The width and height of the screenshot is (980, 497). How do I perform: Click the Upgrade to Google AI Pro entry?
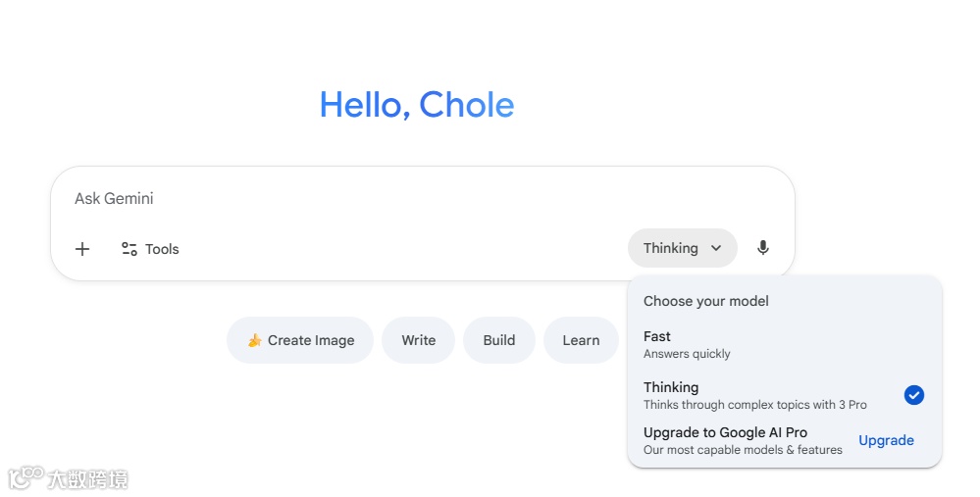(726, 440)
